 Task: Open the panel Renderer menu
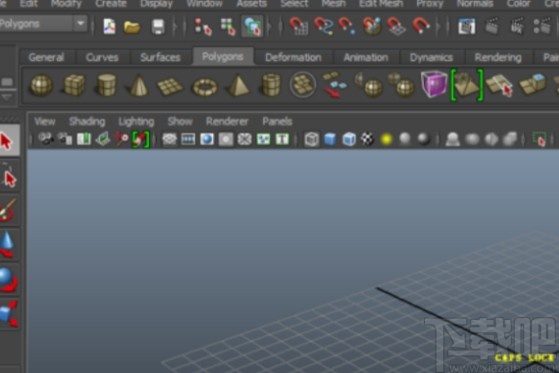pos(227,121)
